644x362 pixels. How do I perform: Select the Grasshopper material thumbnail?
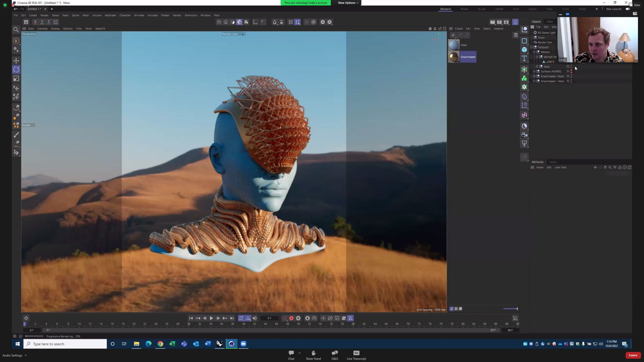point(454,57)
